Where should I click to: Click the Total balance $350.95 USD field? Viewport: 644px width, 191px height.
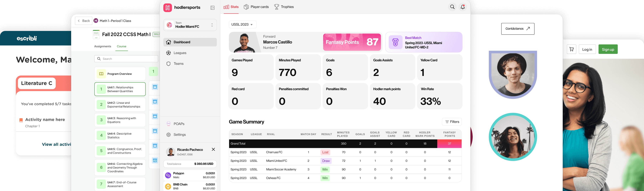(190, 164)
